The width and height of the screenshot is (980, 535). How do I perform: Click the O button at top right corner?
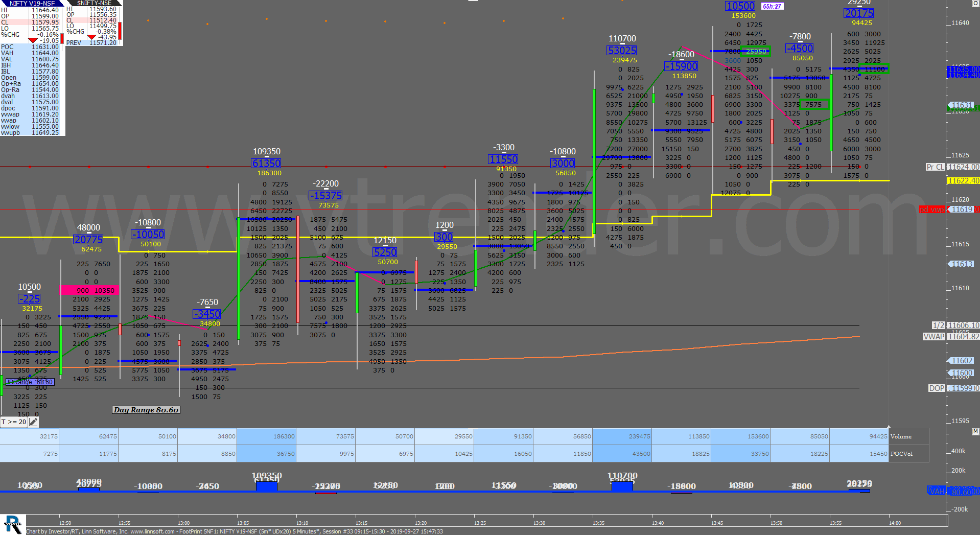click(975, 3)
